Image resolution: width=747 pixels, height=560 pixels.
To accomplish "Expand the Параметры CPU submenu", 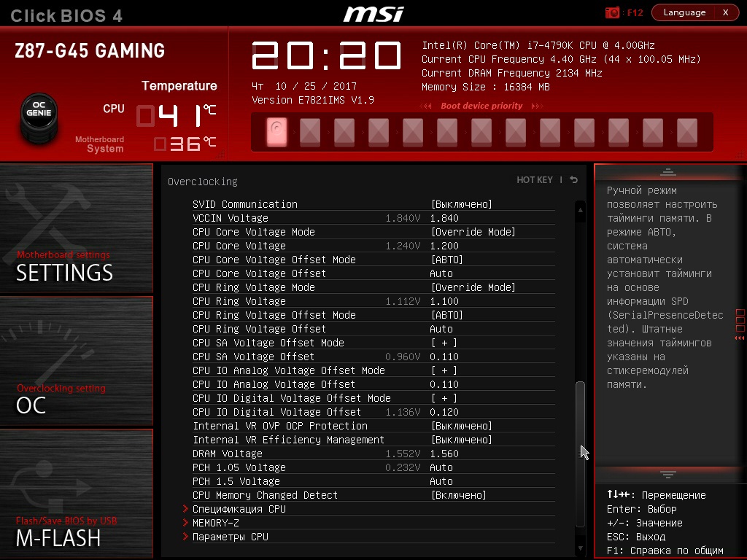I will [231, 537].
